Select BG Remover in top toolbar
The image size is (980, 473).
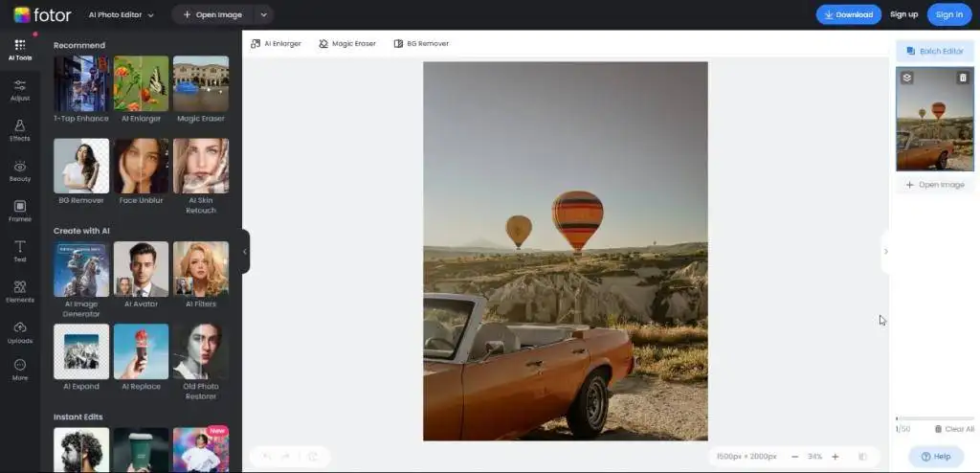click(421, 44)
